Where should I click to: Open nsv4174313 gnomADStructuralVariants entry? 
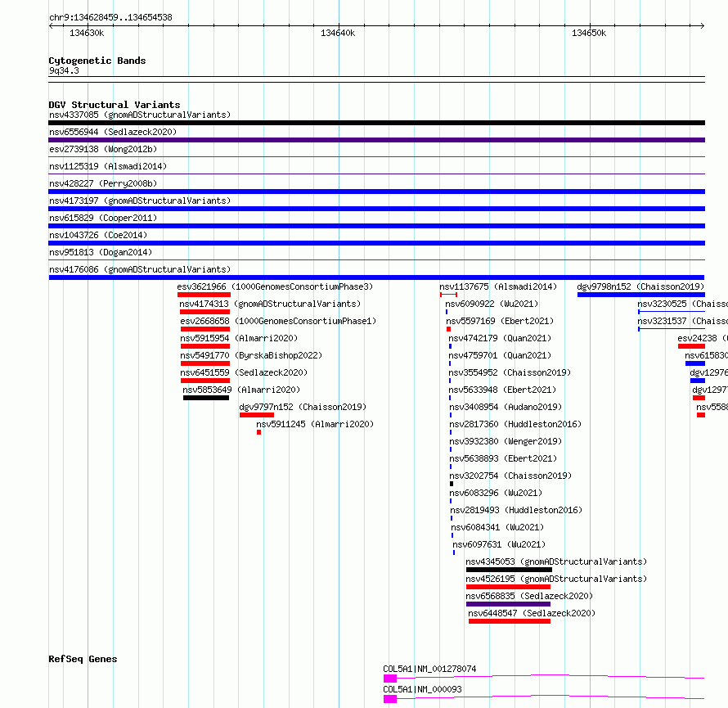point(270,304)
